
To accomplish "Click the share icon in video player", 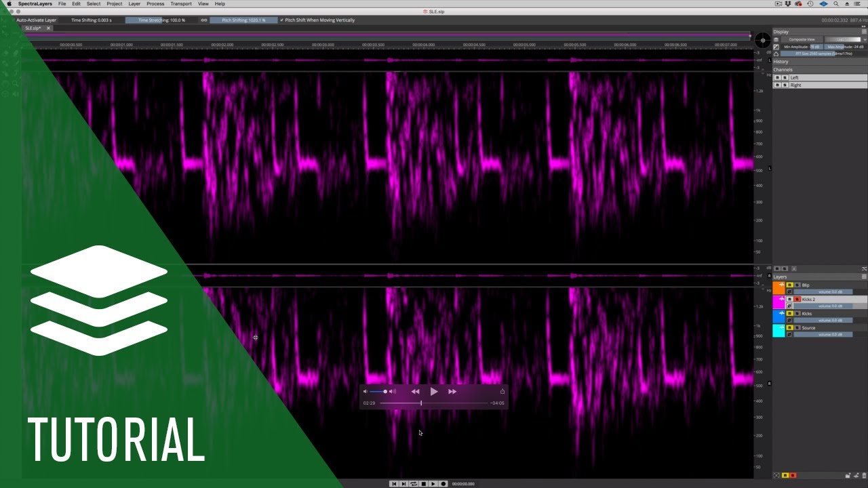I will pyautogui.click(x=502, y=391).
